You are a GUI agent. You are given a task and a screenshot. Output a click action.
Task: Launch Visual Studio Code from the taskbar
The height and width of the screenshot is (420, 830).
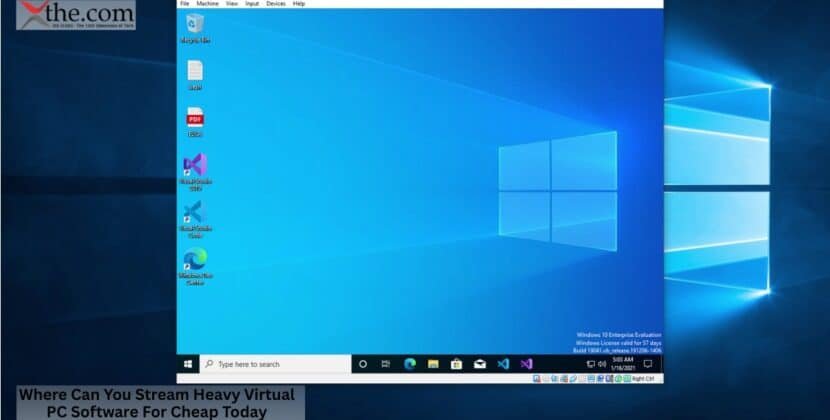click(503, 364)
